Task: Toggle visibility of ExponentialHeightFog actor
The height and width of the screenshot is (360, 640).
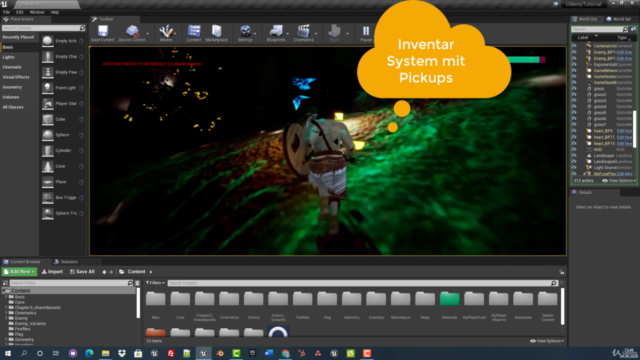Action: click(x=574, y=64)
